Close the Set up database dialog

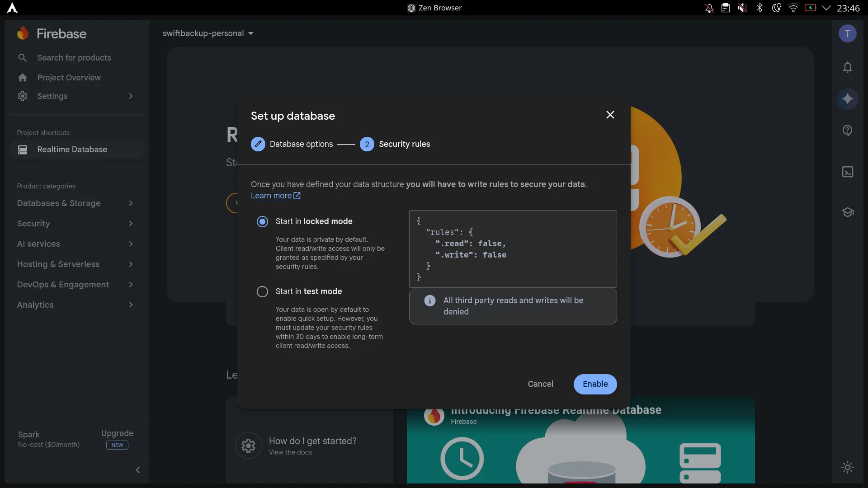[x=610, y=115]
